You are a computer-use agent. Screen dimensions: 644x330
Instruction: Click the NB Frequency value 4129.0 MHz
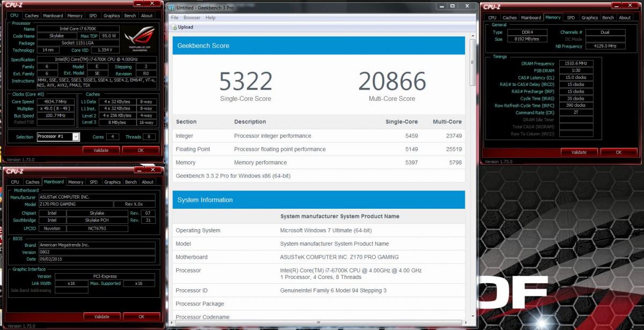click(x=605, y=47)
